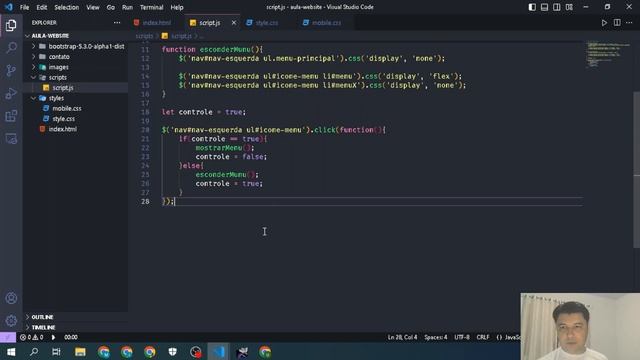Viewport: 640px width, 360px height.
Task: Switch to the index.html tab
Action: (x=153, y=23)
